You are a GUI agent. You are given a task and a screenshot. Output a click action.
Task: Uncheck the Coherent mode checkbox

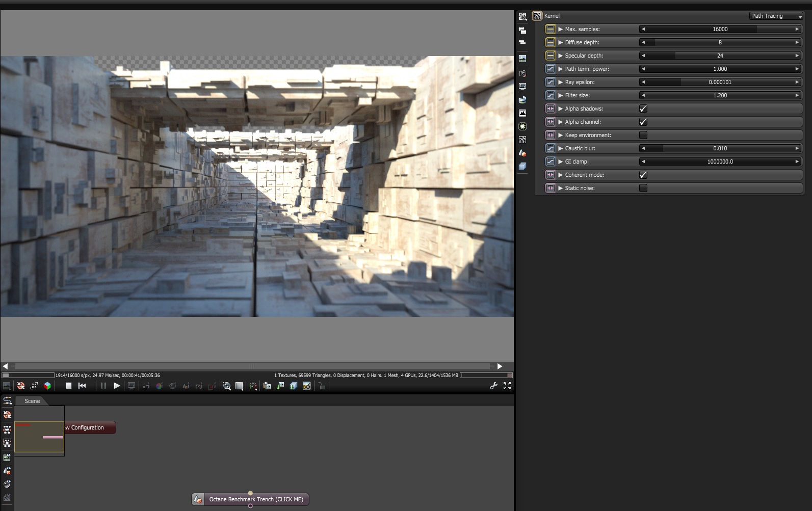tap(643, 175)
